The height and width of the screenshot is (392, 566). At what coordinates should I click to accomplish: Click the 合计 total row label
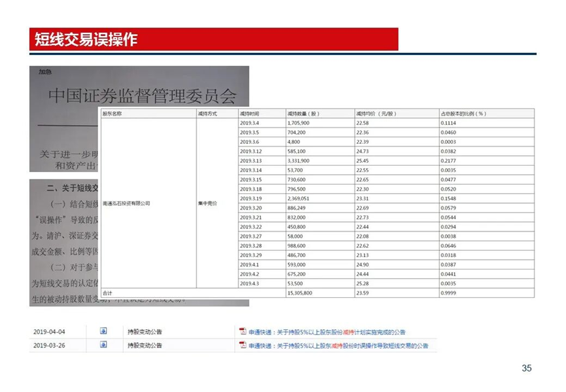pos(108,293)
